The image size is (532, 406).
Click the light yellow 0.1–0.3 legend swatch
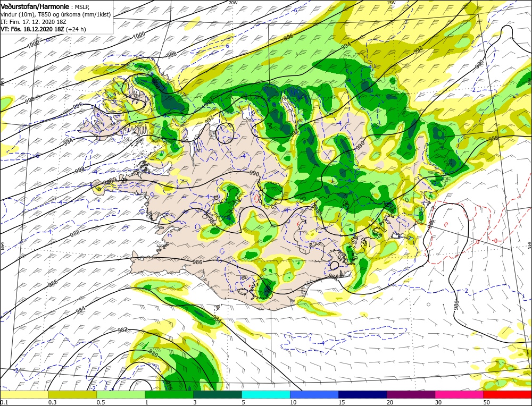click(24, 394)
